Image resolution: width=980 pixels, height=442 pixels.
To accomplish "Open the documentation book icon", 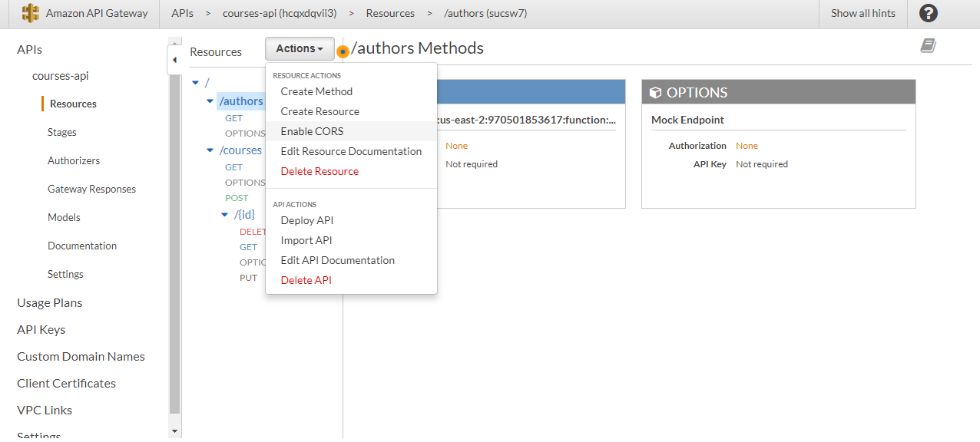I will pos(929,46).
